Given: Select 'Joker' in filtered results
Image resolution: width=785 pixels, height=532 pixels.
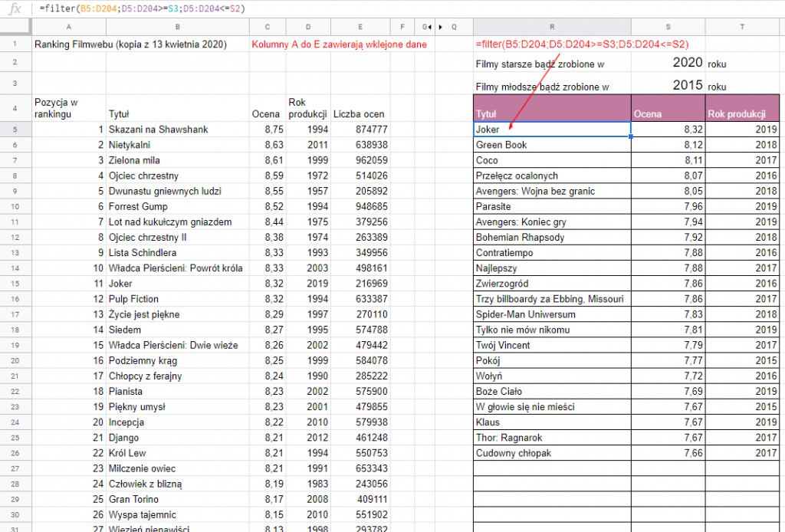Looking at the screenshot, I should pyautogui.click(x=552, y=130).
